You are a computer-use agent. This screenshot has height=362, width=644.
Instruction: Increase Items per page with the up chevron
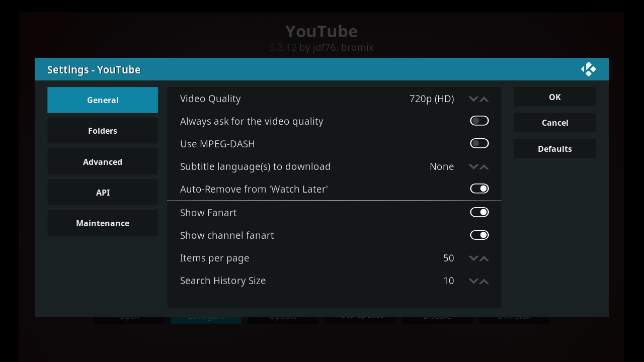(485, 258)
